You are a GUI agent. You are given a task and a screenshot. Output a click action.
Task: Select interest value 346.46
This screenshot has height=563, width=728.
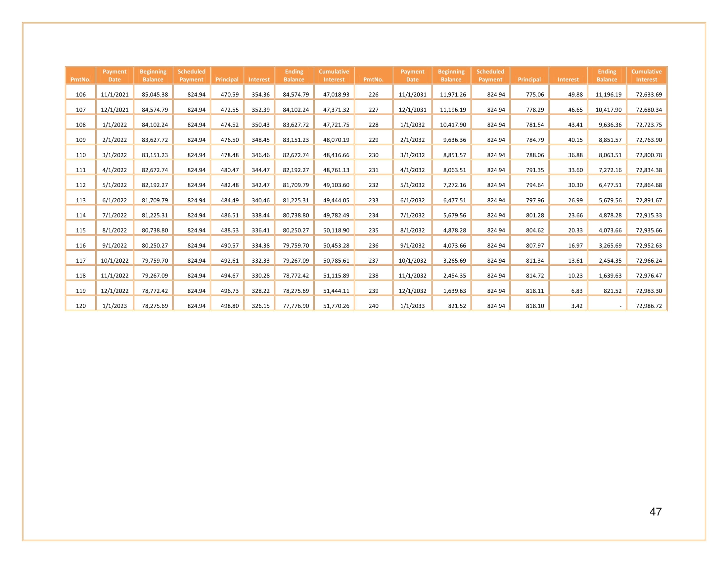[260, 155]
